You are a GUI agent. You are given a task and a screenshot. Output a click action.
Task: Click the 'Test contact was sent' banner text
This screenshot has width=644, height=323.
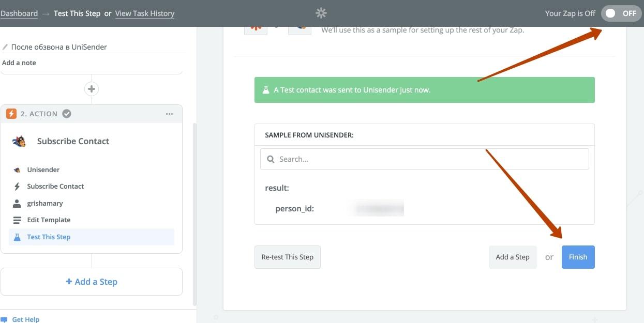coord(352,90)
